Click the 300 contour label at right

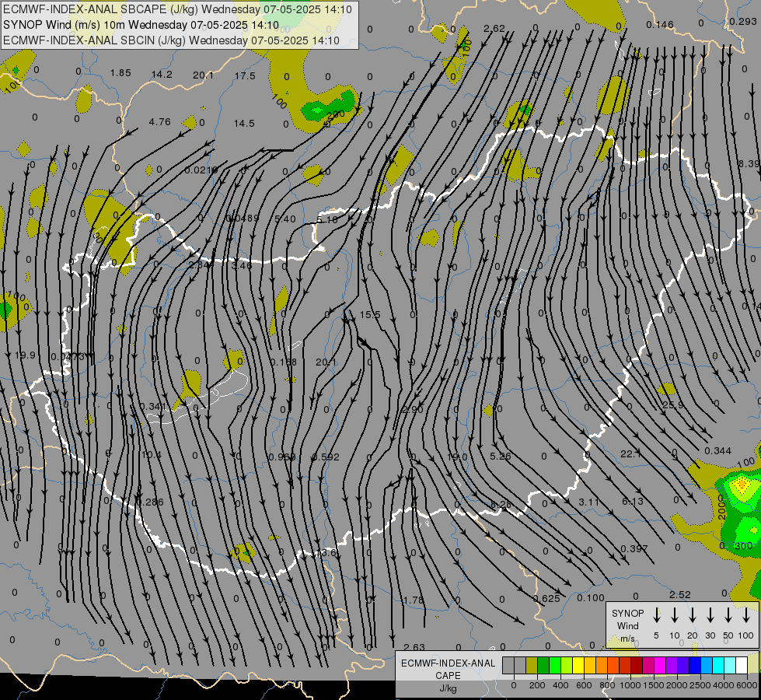744,545
